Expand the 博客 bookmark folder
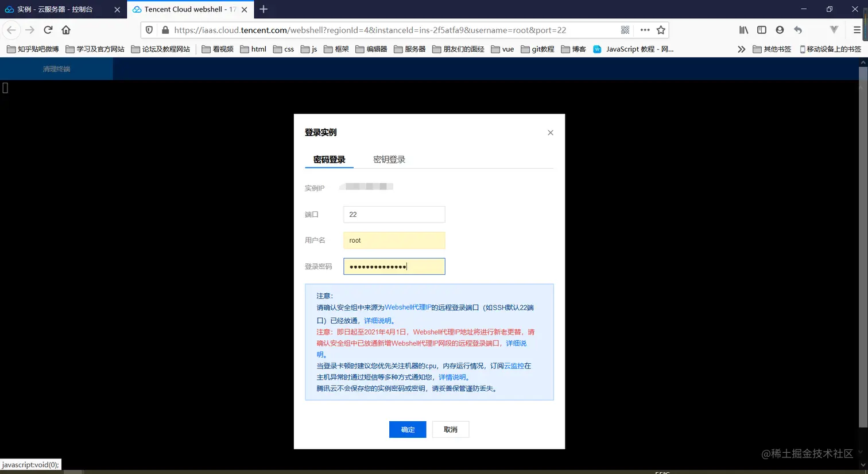 click(573, 49)
